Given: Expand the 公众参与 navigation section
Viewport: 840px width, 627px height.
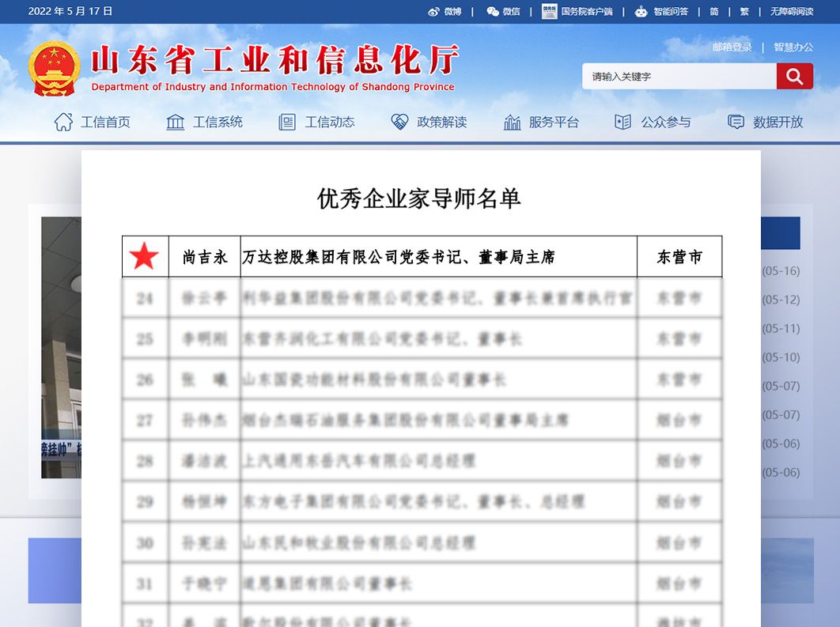Looking at the screenshot, I should pyautogui.click(x=652, y=121).
